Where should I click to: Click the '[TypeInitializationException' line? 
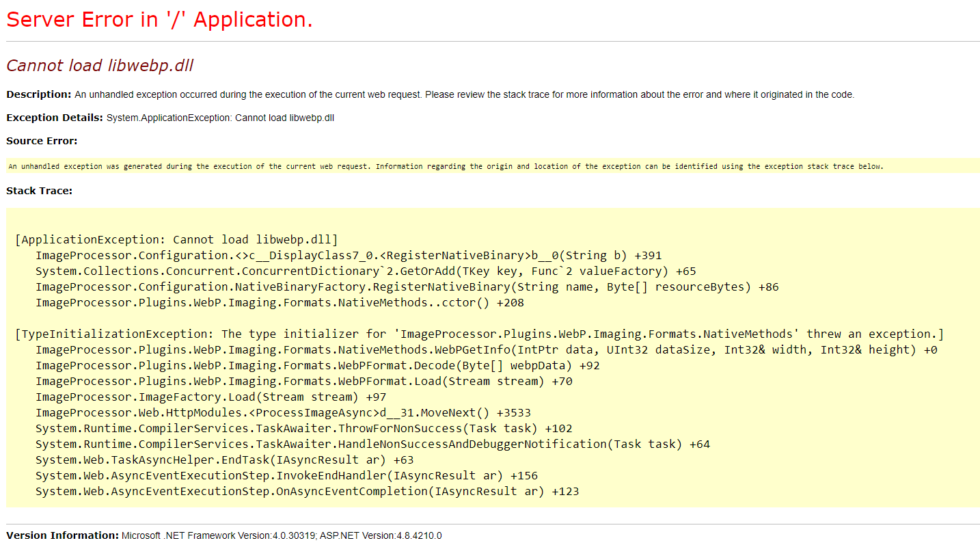point(479,334)
